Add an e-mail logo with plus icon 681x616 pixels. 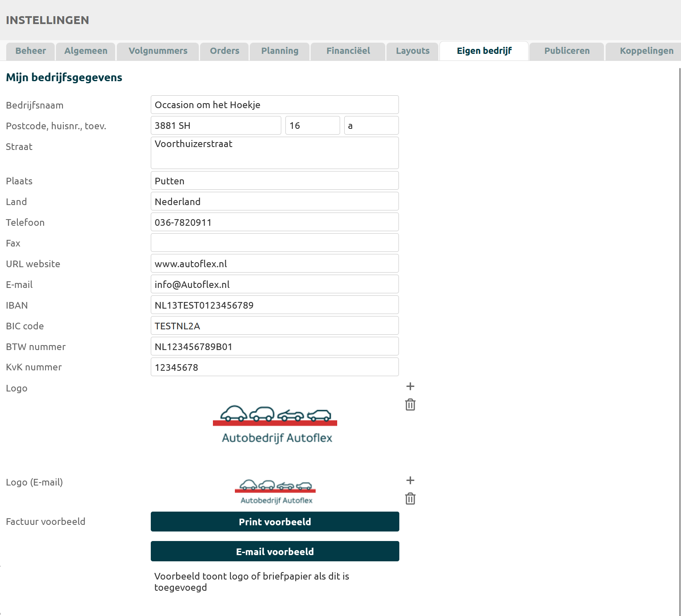(x=410, y=481)
